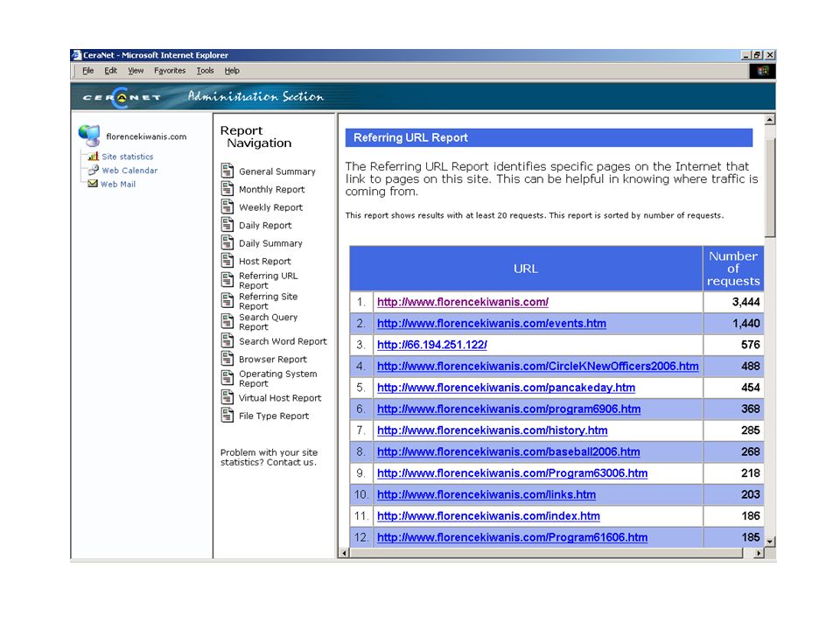Viewport: 840px width, 630px height.
Task: Follow the program6906.htm URL link
Action: (509, 409)
